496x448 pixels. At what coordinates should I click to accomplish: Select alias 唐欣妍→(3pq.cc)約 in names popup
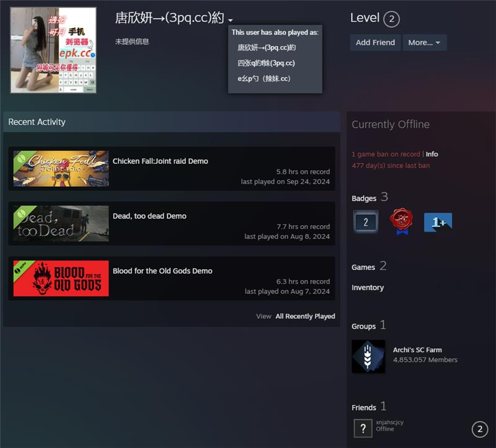[267, 48]
